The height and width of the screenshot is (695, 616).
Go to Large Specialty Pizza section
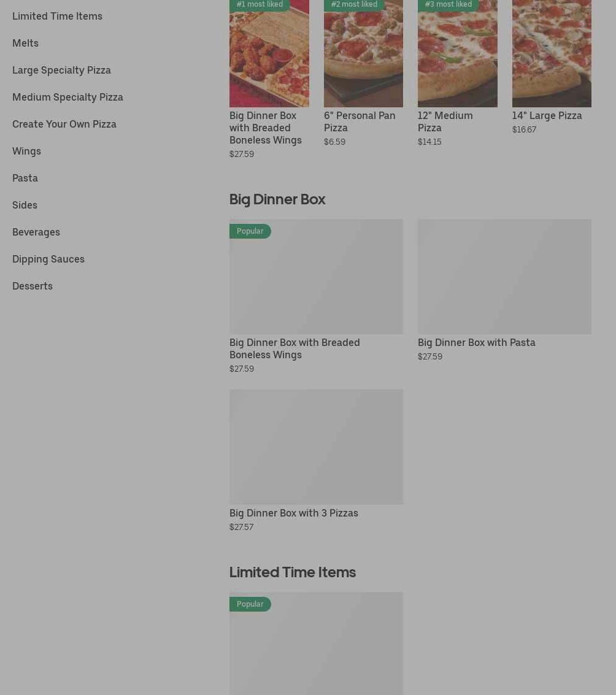tap(61, 70)
